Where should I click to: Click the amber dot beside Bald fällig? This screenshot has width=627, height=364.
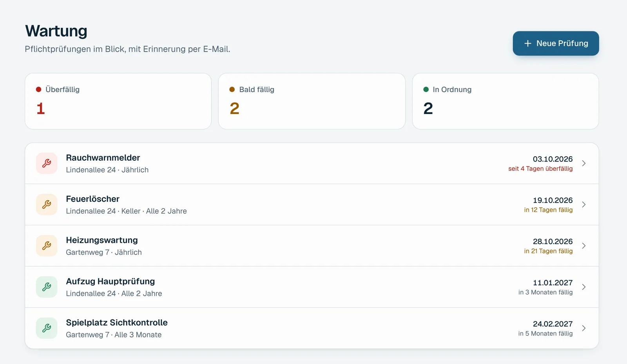click(x=232, y=89)
